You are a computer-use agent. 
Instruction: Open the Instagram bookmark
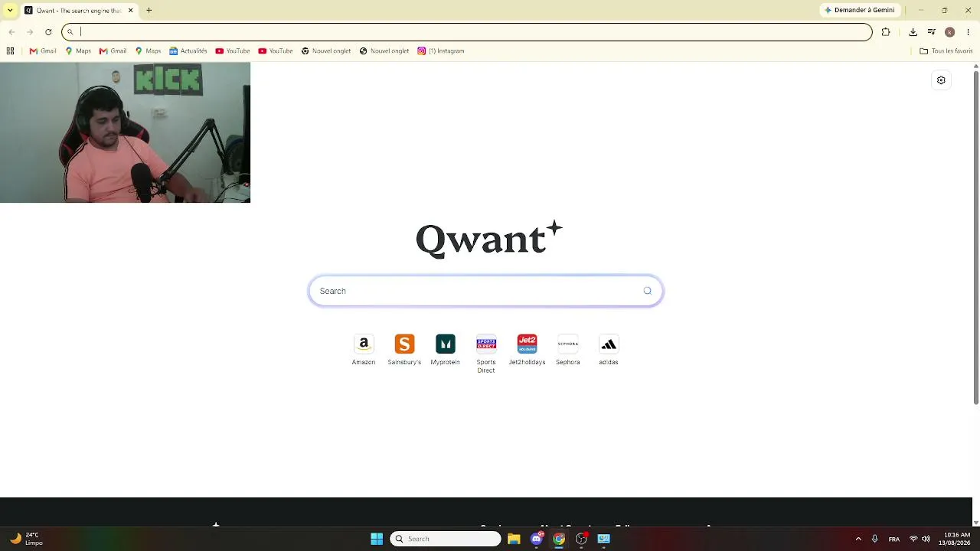pos(441,51)
